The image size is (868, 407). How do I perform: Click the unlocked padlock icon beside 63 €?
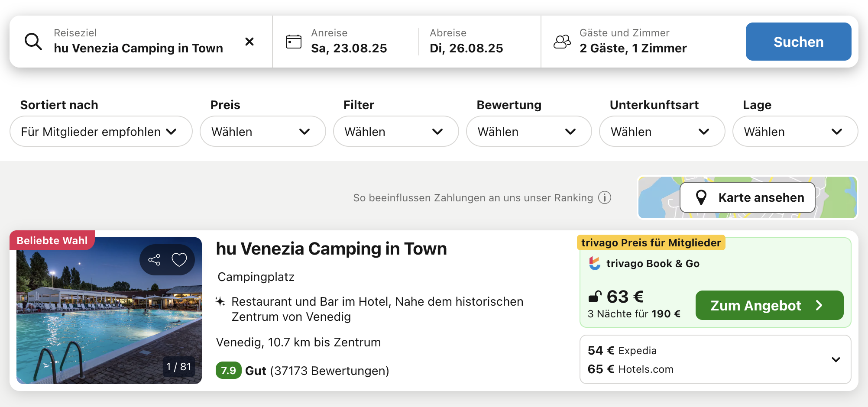pos(595,297)
